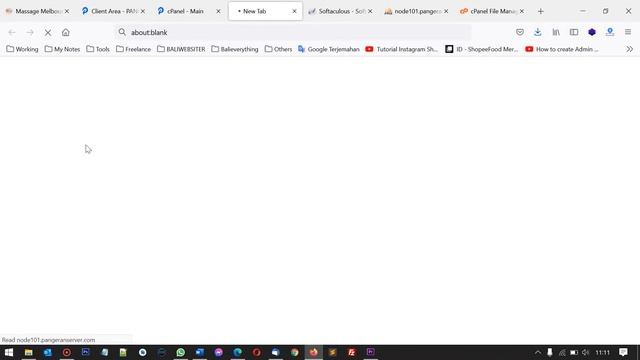Image resolution: width=640 pixels, height=360 pixels.
Task: Select the New Tab tab
Action: coord(265,11)
